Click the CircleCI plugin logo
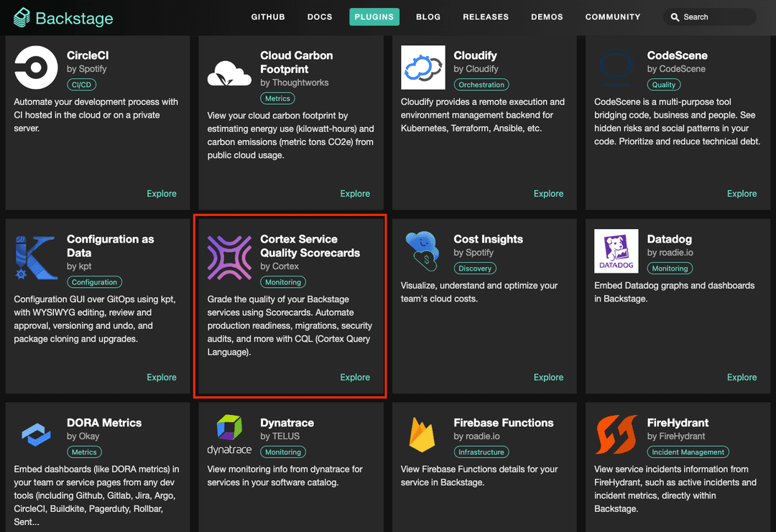The image size is (776, 532). click(35, 67)
